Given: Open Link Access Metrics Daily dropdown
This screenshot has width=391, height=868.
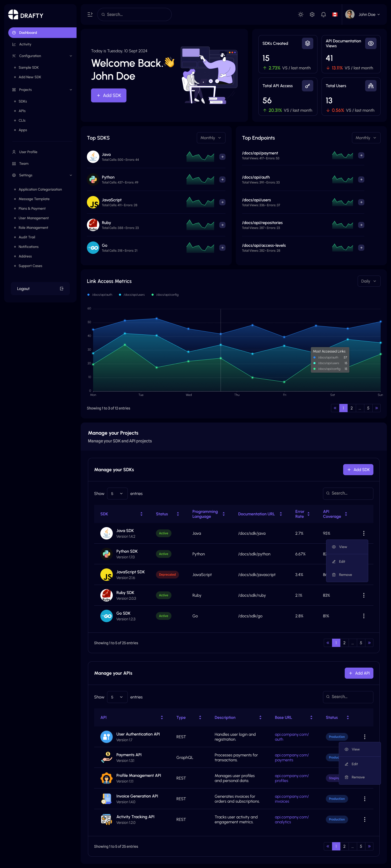Looking at the screenshot, I should tap(369, 281).
